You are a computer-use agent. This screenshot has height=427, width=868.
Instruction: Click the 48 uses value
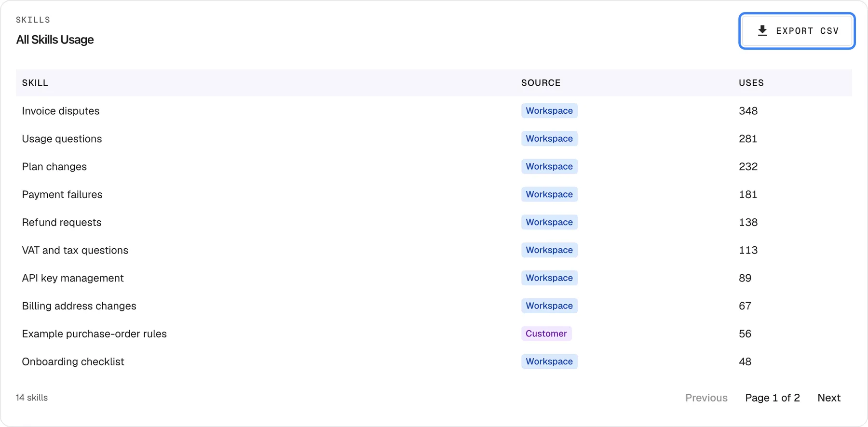745,361
